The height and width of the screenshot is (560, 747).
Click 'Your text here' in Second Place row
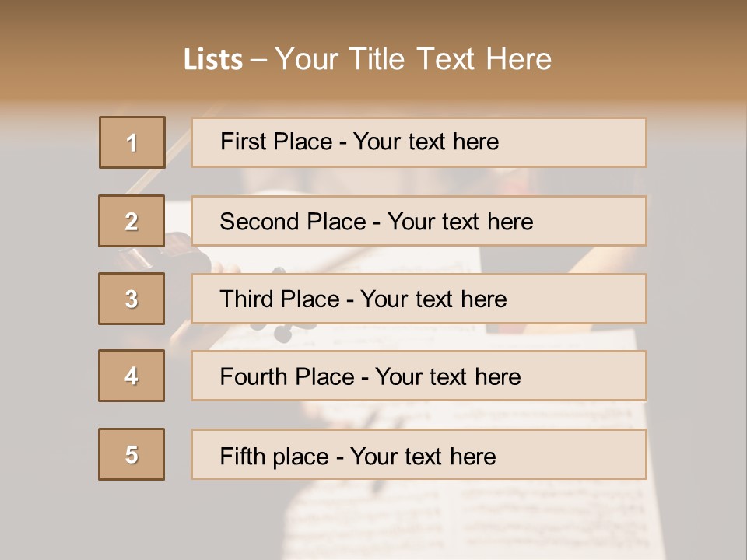(460, 222)
